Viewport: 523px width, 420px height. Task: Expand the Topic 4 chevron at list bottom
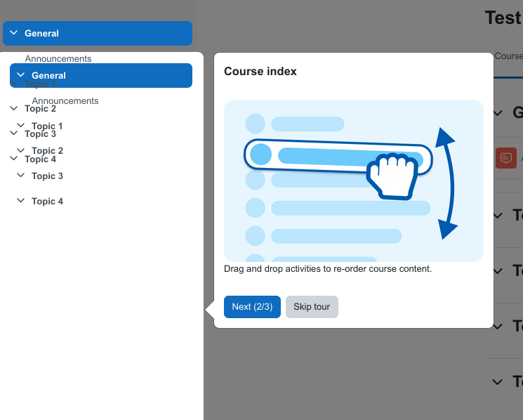click(x=20, y=200)
